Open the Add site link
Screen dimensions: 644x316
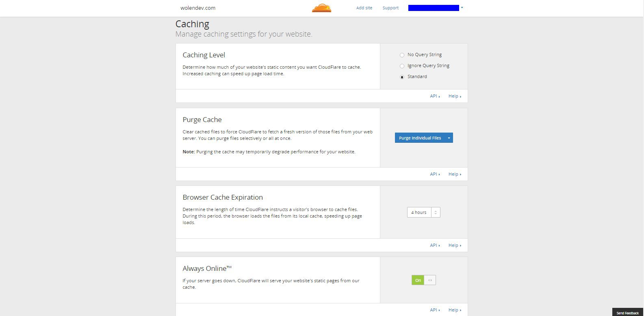click(x=364, y=8)
